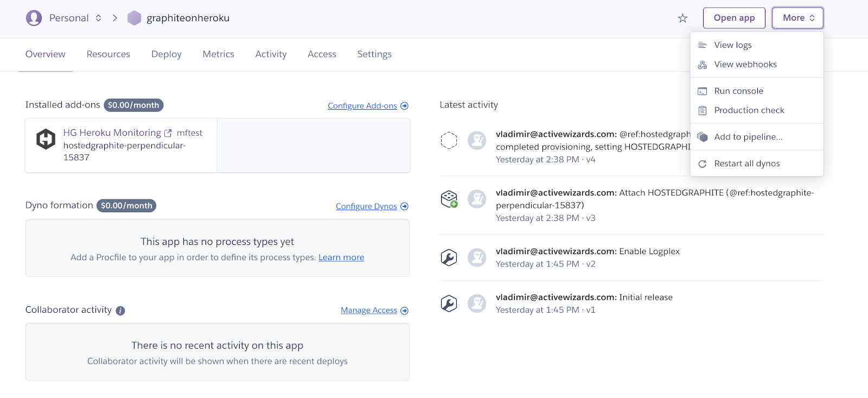Click the external link icon beside HG Heroku Monitoring

pos(168,133)
